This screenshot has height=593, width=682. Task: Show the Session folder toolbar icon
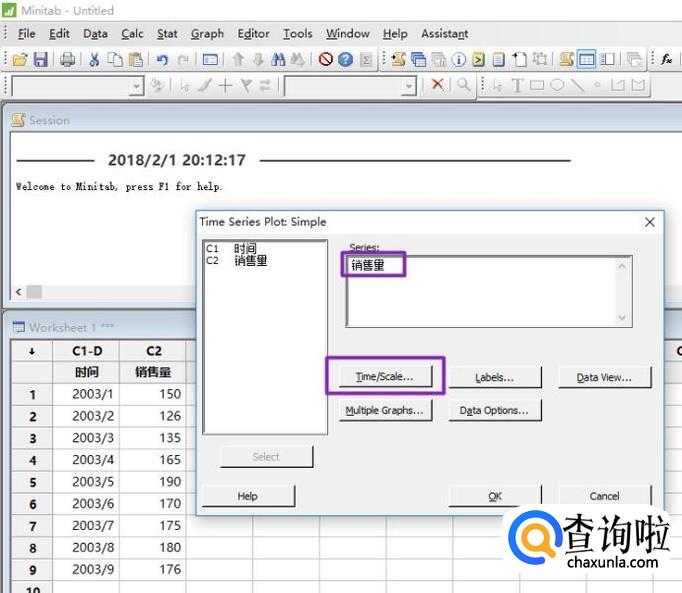pos(398,59)
